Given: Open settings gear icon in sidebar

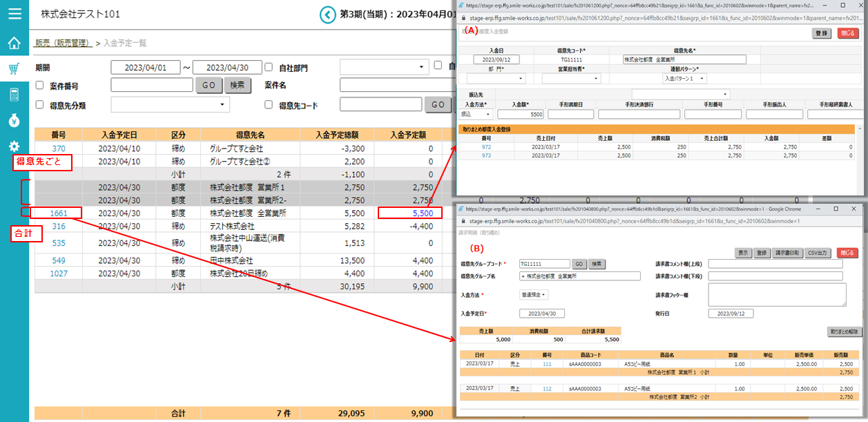Looking at the screenshot, I should click(14, 146).
